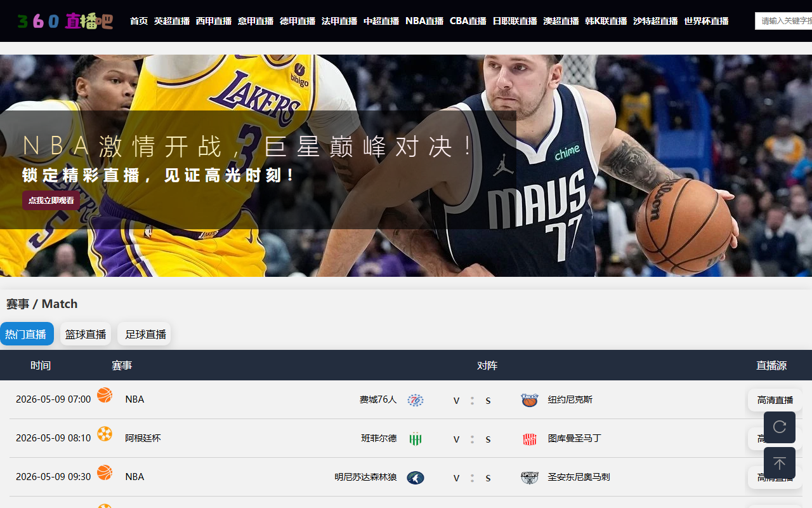This screenshot has height=508, width=812.
Task: Click the 直播源 column header
Action: point(771,366)
